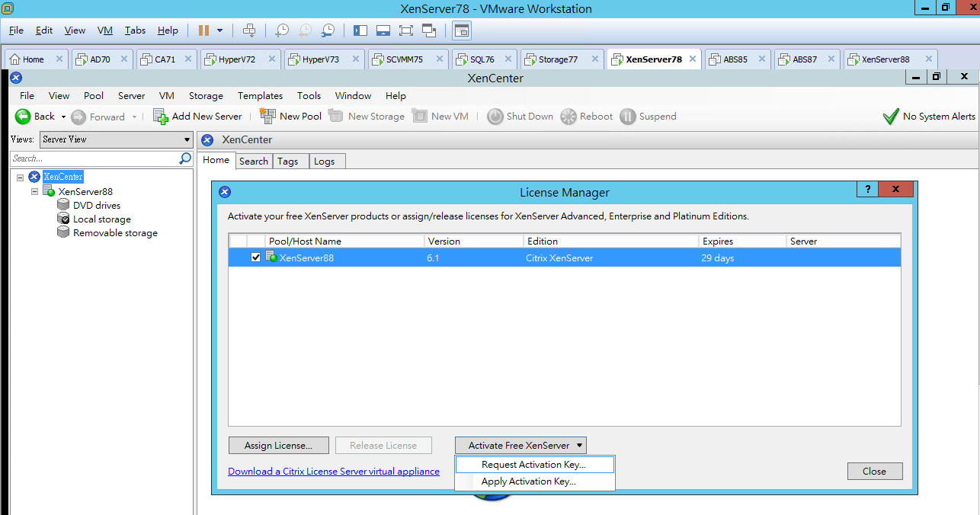Click the Send Ctrl+Alt+Del toolbar icon

pos(249,30)
